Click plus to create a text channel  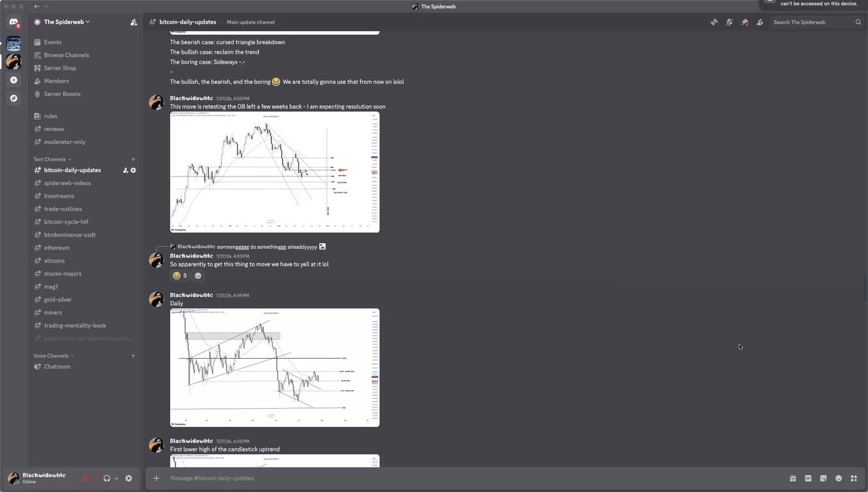(x=133, y=159)
